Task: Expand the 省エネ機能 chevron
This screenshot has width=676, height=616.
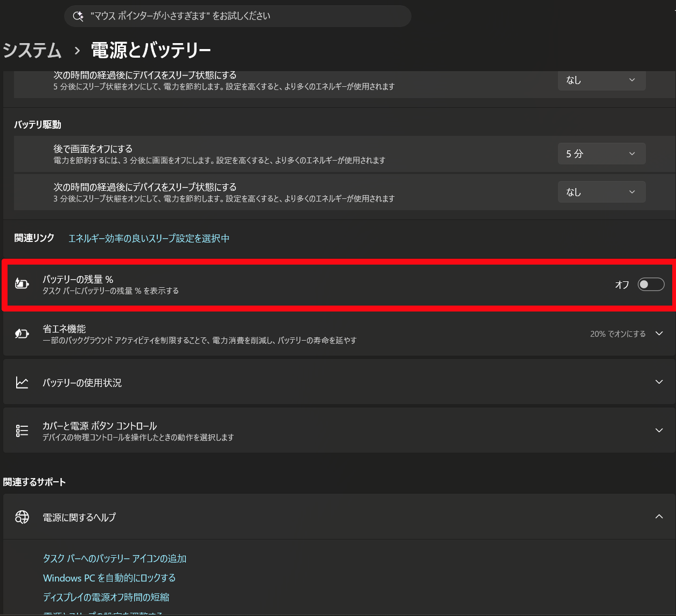Action: click(659, 334)
